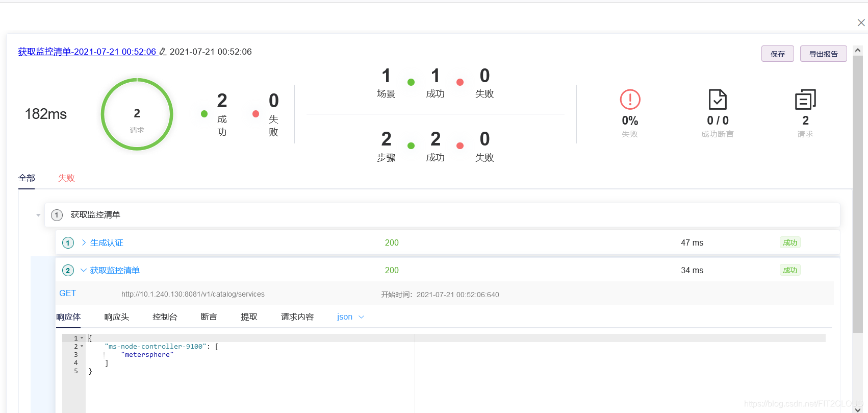Open the 请求内容 tab

click(x=297, y=317)
